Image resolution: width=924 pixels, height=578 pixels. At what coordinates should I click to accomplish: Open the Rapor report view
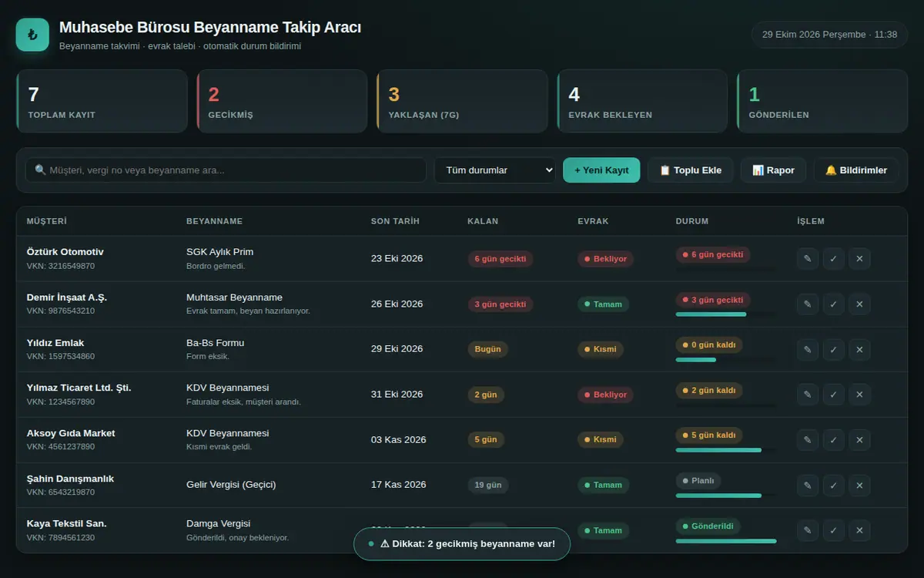773,170
